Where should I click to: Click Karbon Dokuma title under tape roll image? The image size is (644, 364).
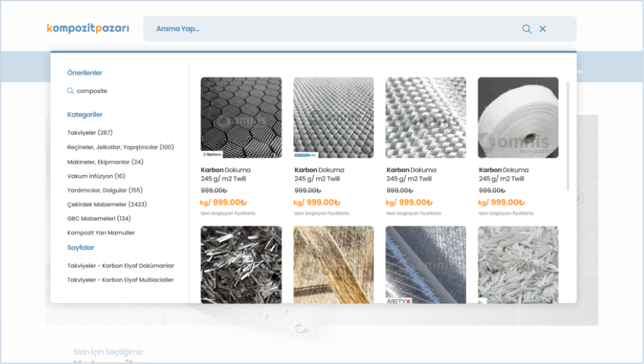(x=504, y=174)
